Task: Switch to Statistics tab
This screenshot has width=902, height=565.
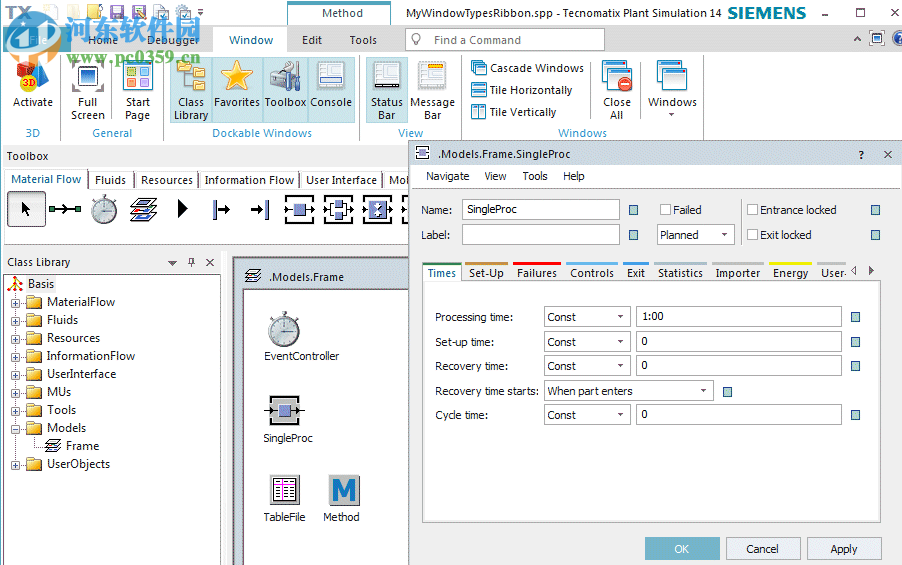Action: pos(681,273)
